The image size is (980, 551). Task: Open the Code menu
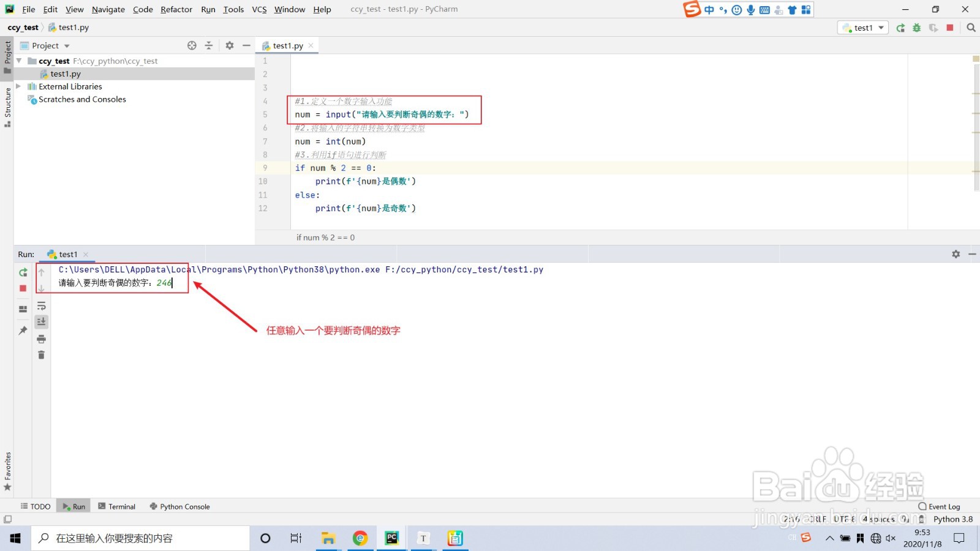click(x=143, y=9)
